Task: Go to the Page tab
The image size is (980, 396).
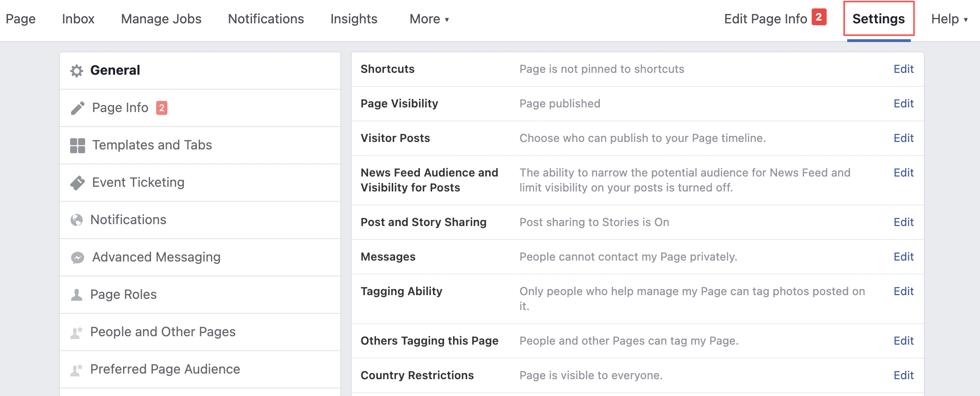Action: pos(21,19)
